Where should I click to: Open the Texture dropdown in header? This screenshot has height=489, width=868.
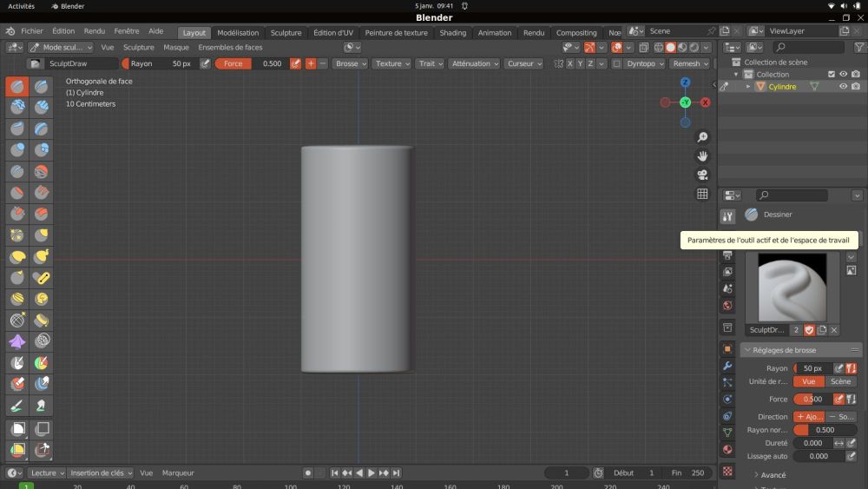pyautogui.click(x=392, y=63)
